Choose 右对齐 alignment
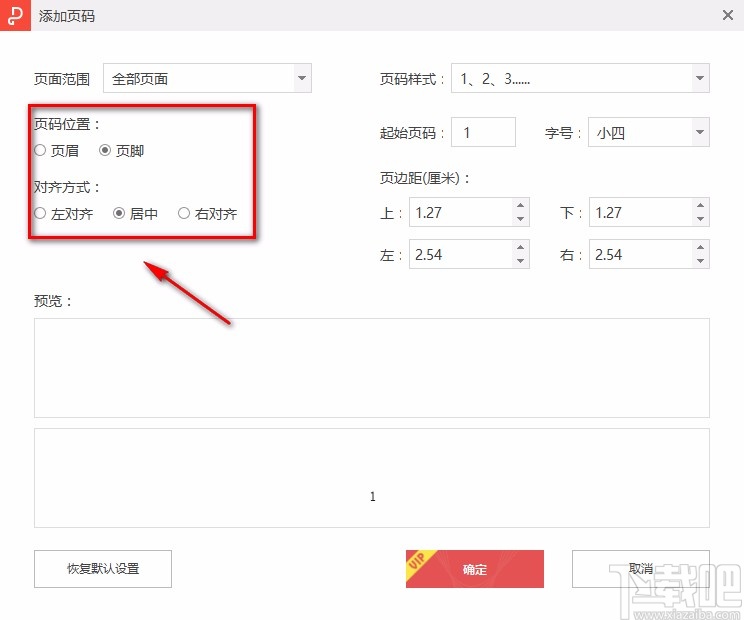Screen dimensions: 744x620 click(x=184, y=213)
